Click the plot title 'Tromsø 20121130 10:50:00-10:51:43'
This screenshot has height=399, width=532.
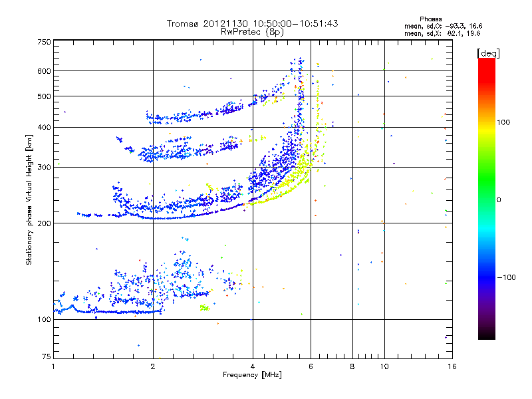point(252,23)
